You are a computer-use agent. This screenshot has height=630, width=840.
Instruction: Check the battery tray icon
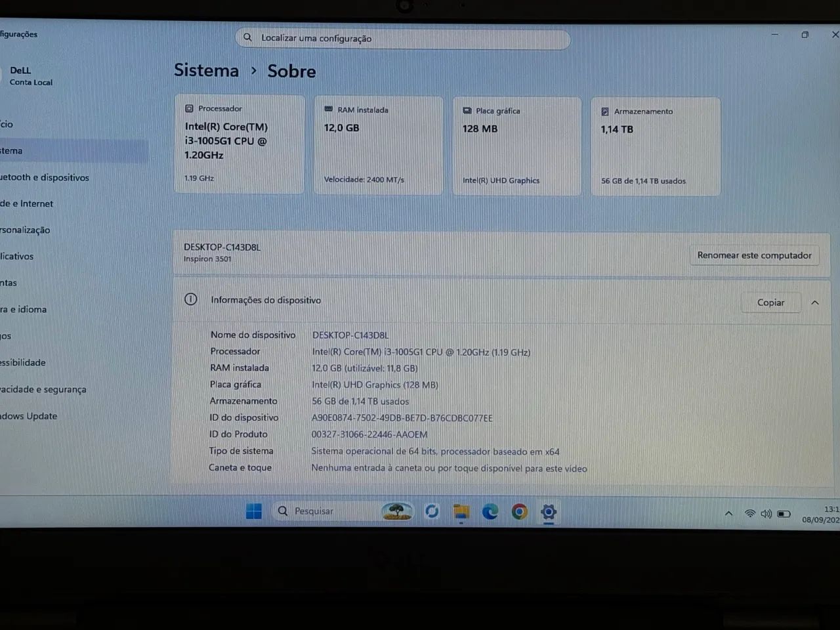784,514
